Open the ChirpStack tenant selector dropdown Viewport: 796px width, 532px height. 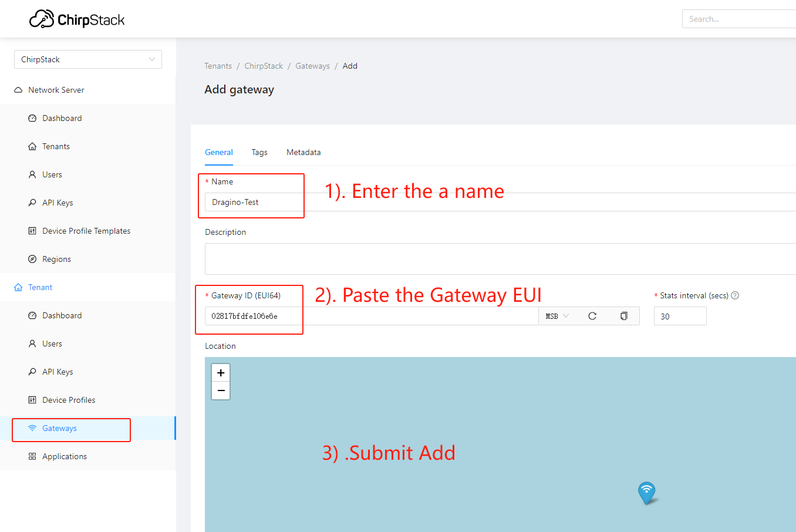(88, 59)
